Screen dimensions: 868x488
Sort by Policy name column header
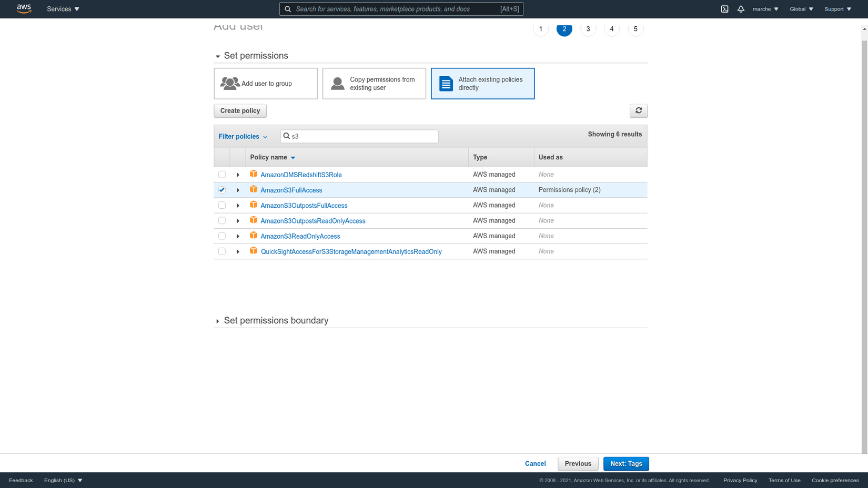coord(272,157)
